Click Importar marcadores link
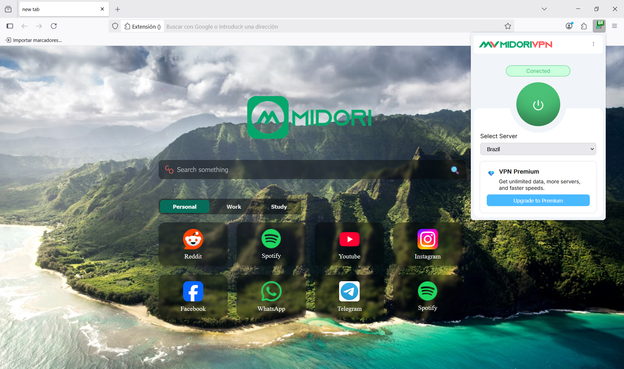624x369 pixels. click(34, 40)
